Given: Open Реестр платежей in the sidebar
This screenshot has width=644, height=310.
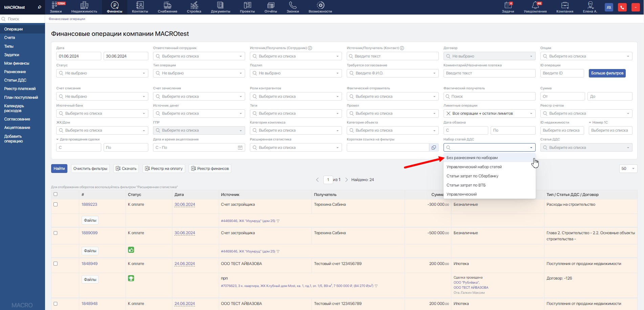Looking at the screenshot, I should pyautogui.click(x=20, y=89).
